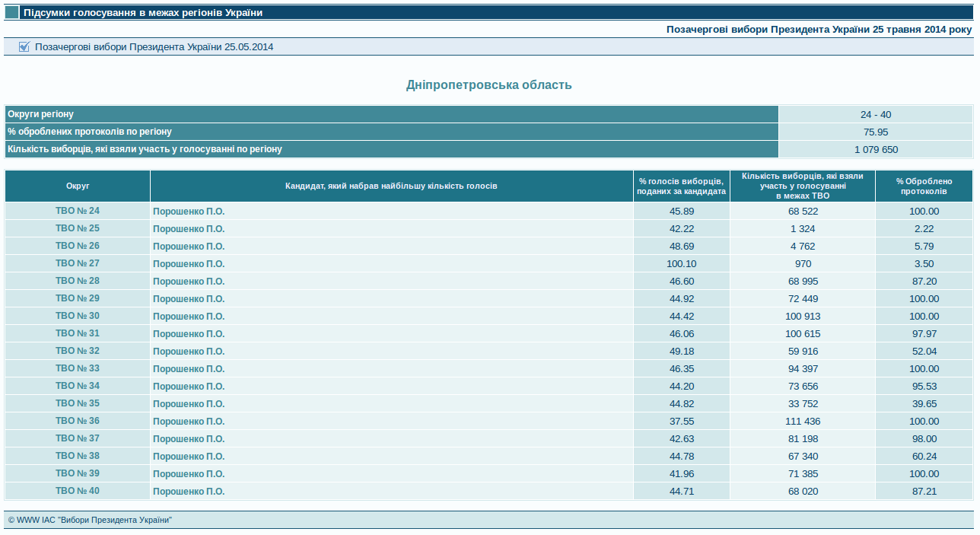The height and width of the screenshot is (535, 980).
Task: Click Порошенко П.О. in ТВО № 36 row
Action: [189, 422]
